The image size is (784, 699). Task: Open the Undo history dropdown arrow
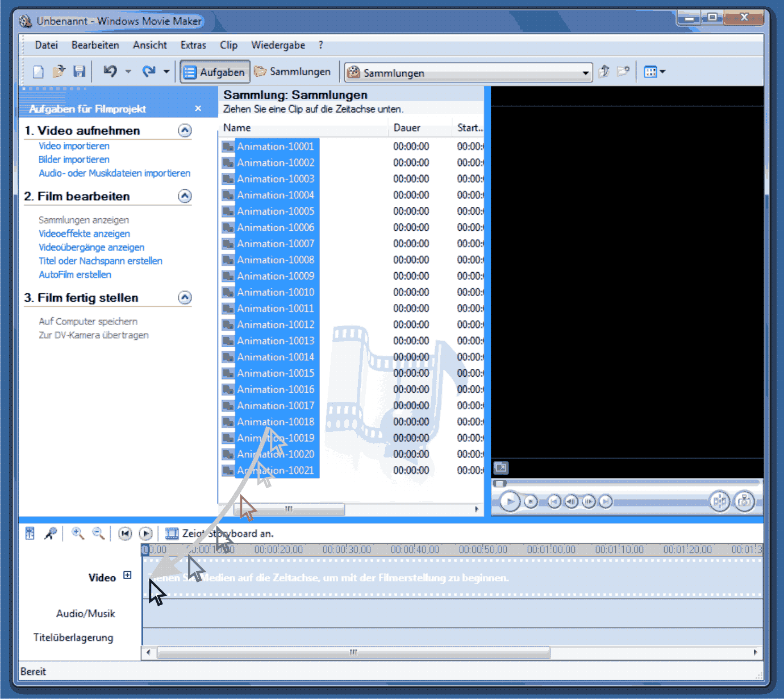pyautogui.click(x=128, y=72)
